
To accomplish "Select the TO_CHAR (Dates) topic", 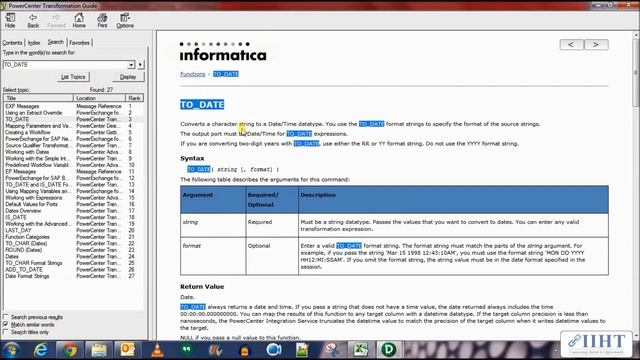I will [26, 243].
